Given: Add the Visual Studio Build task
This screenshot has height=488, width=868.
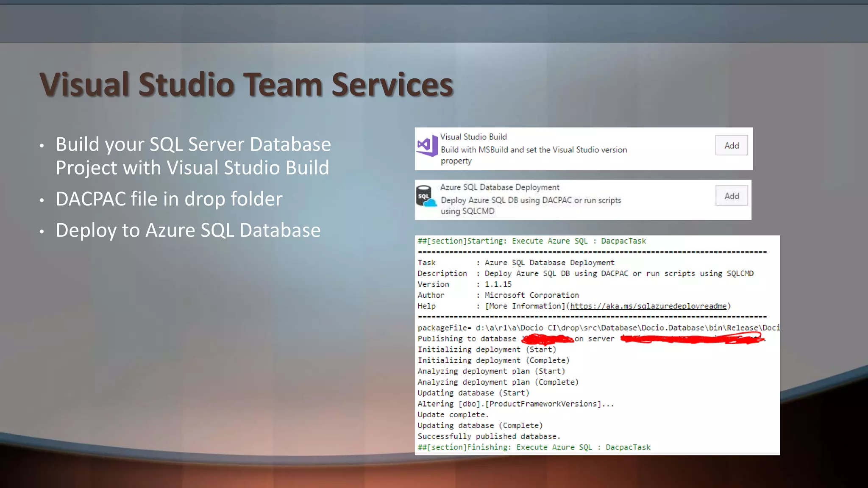Looking at the screenshot, I should [732, 145].
